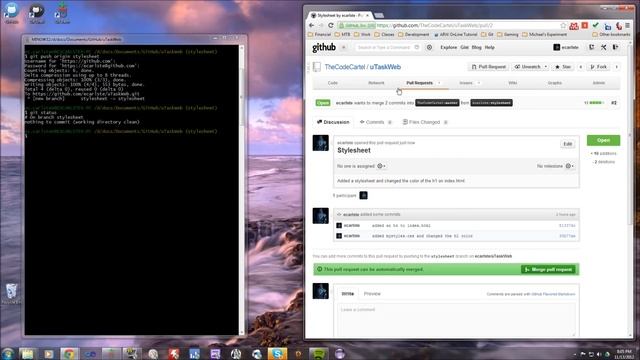The image size is (640, 360).
Task: Click the repository icon beside TheCodeCartel
Action: pyautogui.click(x=317, y=67)
